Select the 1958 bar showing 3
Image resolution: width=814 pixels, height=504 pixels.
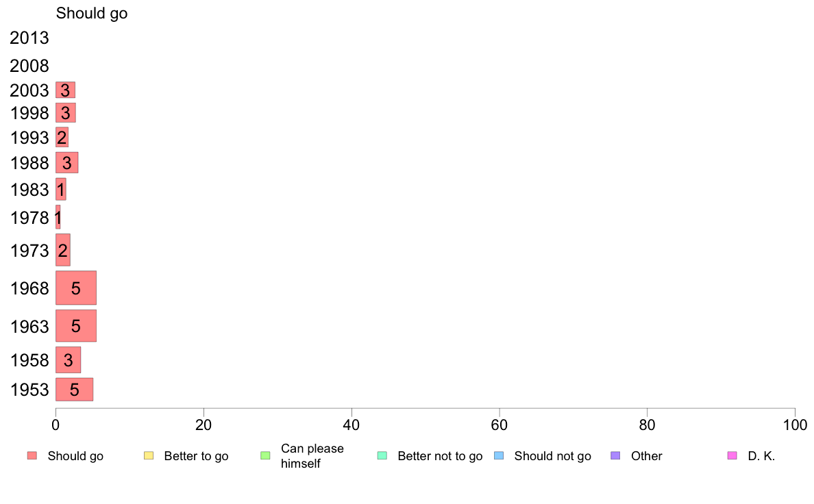[x=68, y=360]
